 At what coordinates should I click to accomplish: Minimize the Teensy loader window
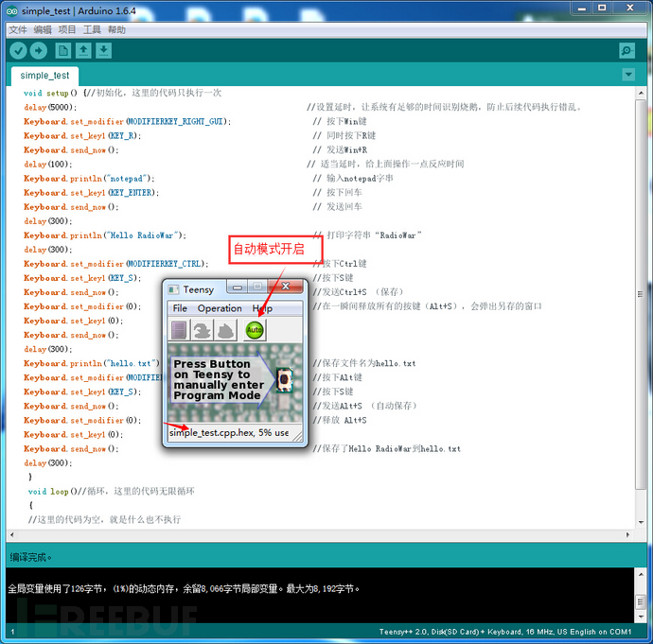point(238,287)
